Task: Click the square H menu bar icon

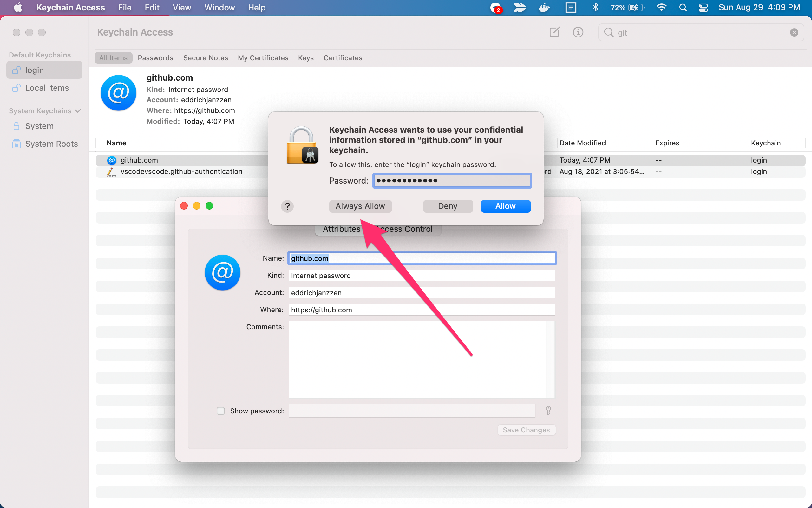Action: click(x=570, y=7)
